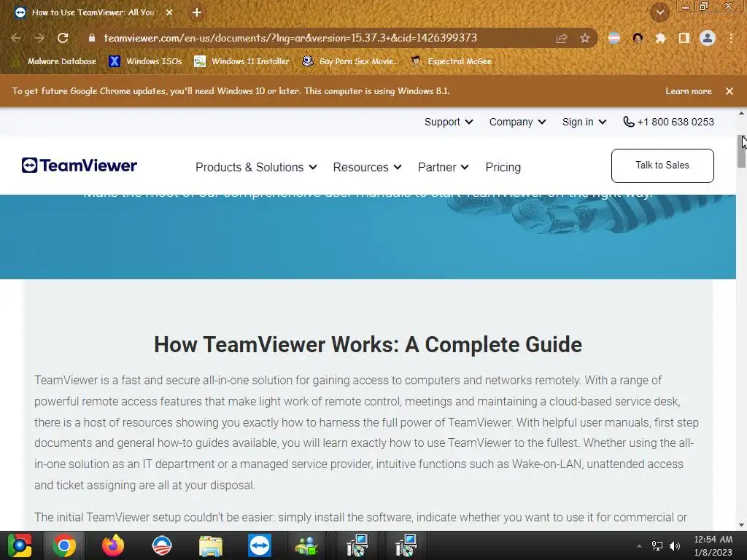The width and height of the screenshot is (747, 560).
Task: Expand the Company dropdown menu
Action: tap(517, 122)
